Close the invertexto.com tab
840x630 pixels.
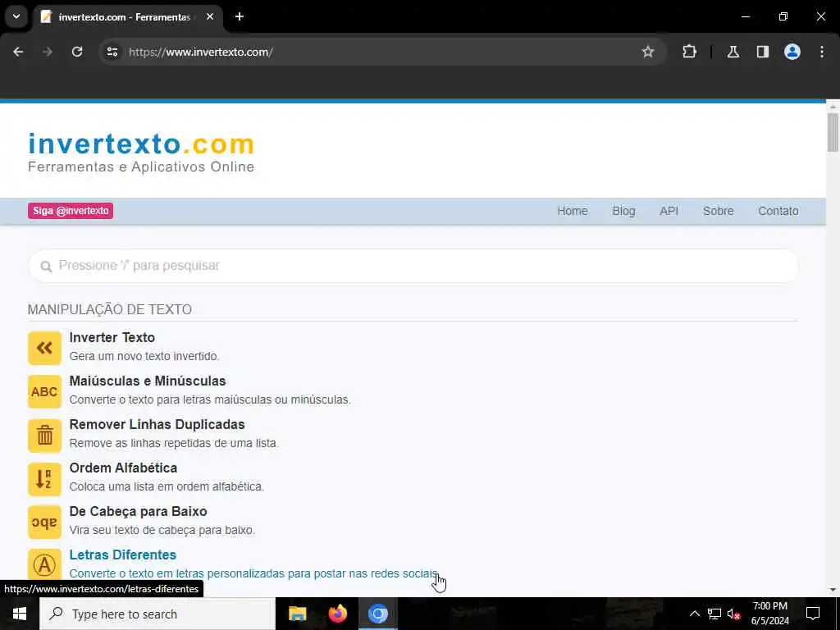coord(210,16)
